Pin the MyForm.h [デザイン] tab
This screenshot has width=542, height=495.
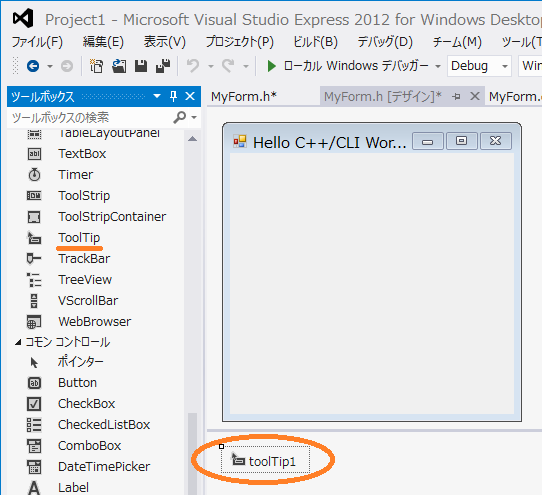point(456,96)
